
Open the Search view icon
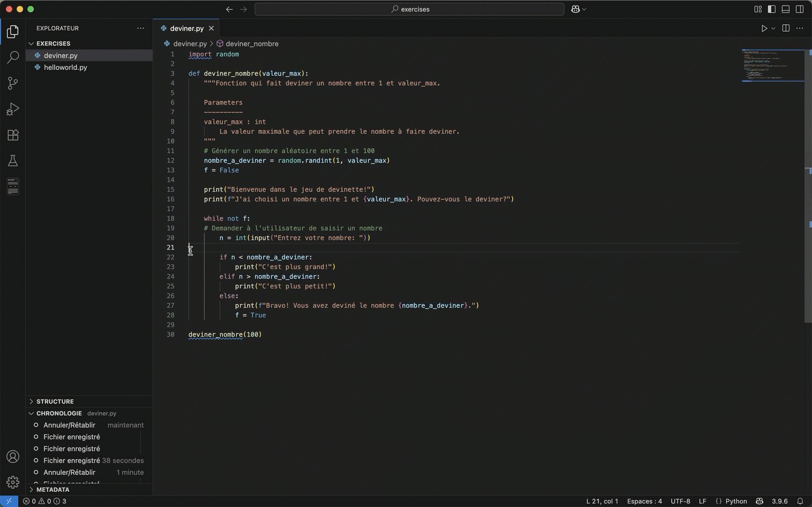coord(13,57)
